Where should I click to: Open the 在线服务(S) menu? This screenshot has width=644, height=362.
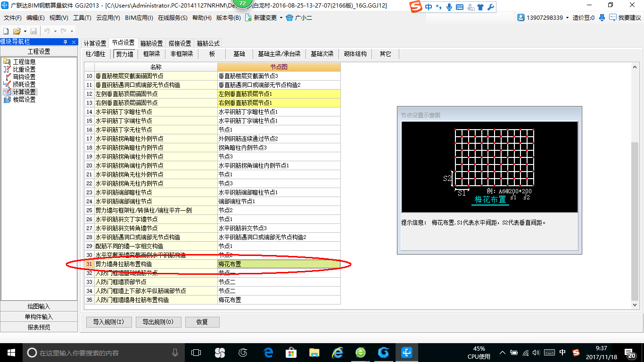pos(173,18)
